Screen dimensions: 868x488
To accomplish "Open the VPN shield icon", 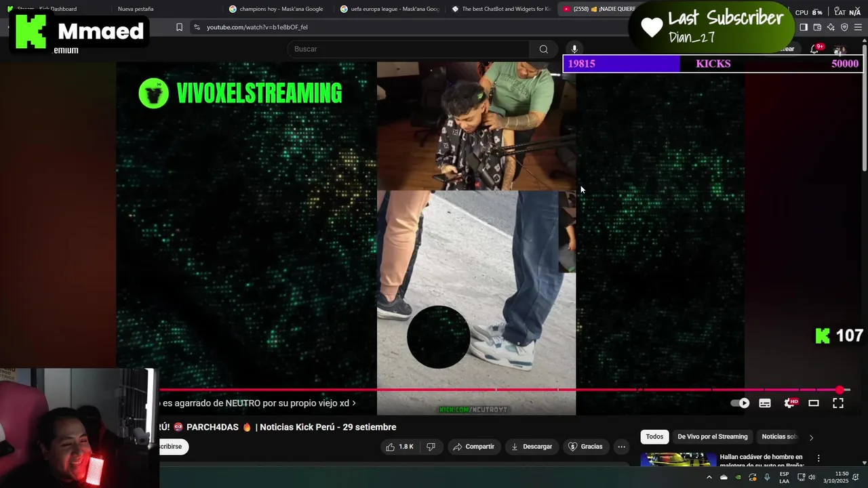I will pos(844,27).
